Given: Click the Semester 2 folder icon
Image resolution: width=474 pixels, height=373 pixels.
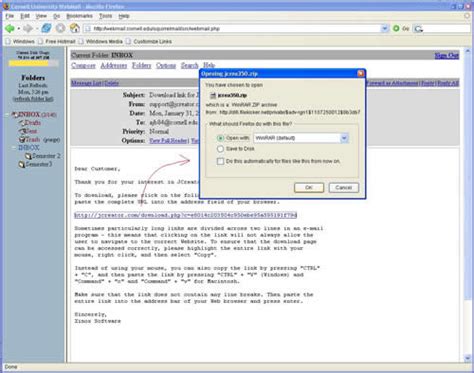Looking at the screenshot, I should [x=28, y=156].
